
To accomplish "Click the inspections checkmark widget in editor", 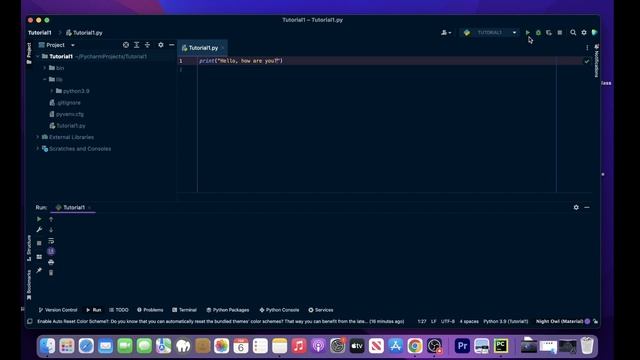I will (587, 61).
